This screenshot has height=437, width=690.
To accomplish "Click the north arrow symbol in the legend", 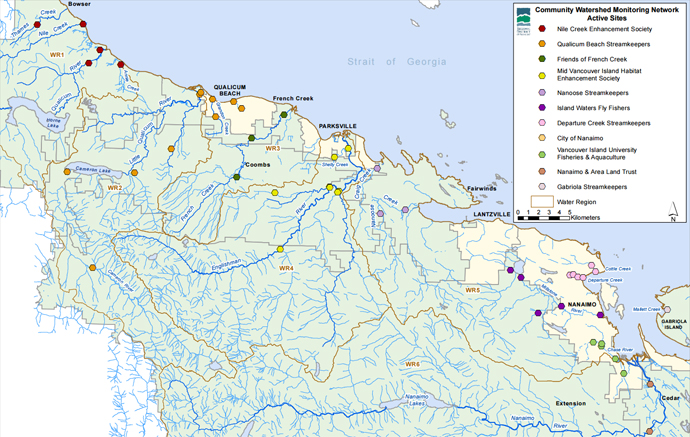I will pyautogui.click(x=673, y=212).
